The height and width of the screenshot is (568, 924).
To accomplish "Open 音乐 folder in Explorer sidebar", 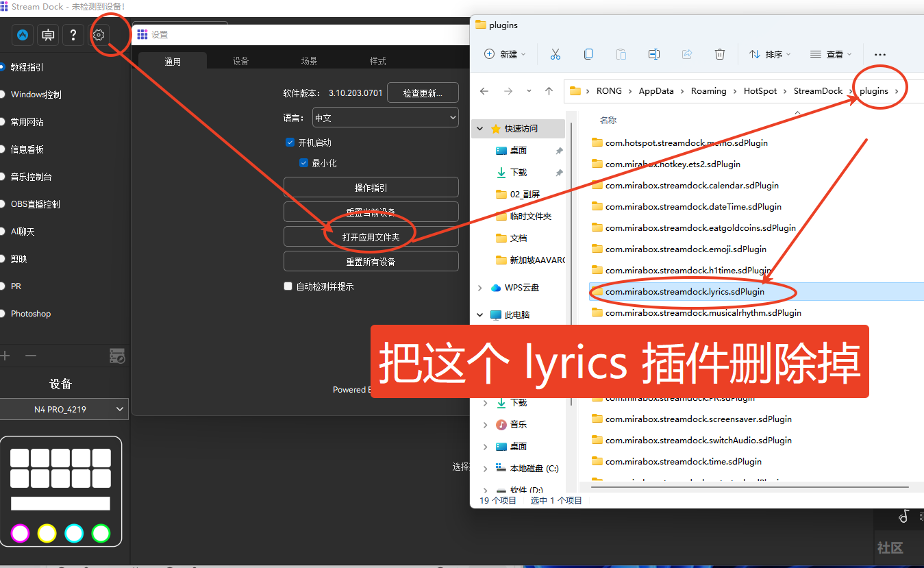I will click(x=519, y=425).
